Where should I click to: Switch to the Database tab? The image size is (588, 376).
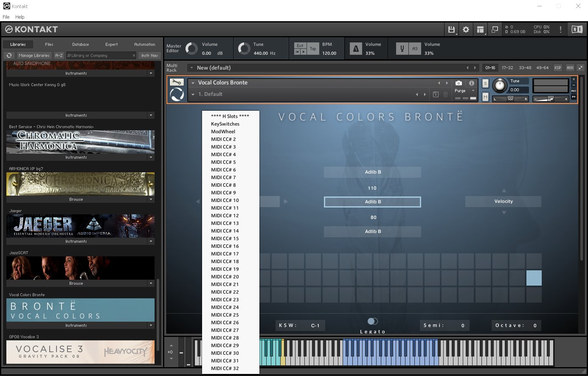(x=80, y=45)
